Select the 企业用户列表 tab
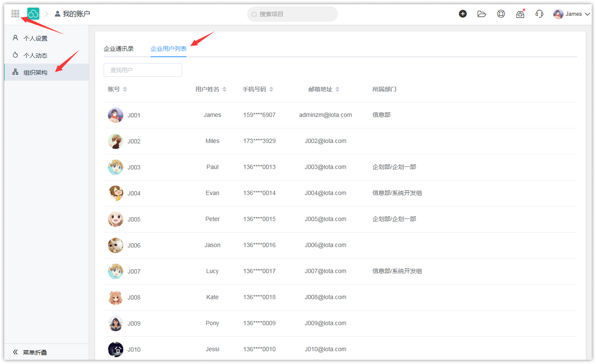Viewport: 596px width, 364px height. 169,49
